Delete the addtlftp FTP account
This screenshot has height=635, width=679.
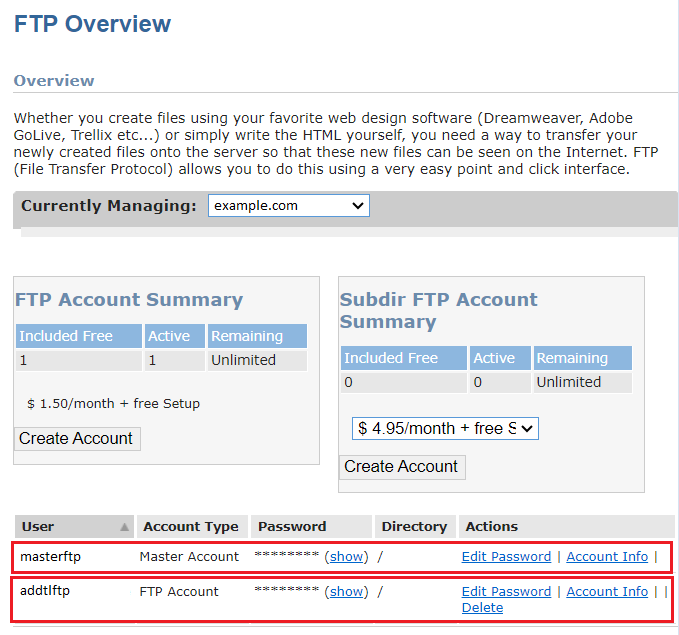pyautogui.click(x=482, y=608)
